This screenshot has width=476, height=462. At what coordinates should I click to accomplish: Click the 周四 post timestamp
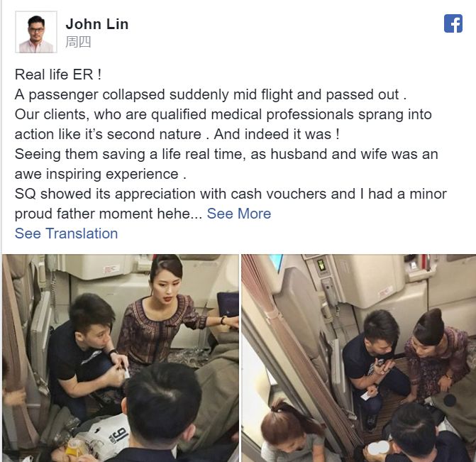tap(78, 42)
